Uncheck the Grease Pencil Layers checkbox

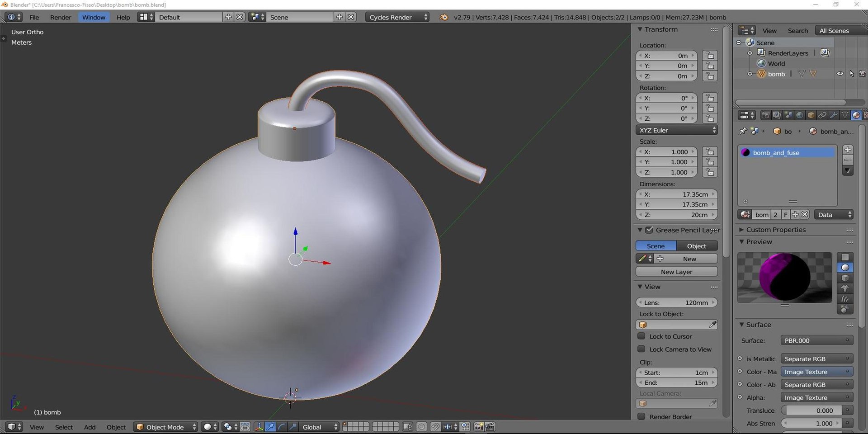click(x=649, y=230)
